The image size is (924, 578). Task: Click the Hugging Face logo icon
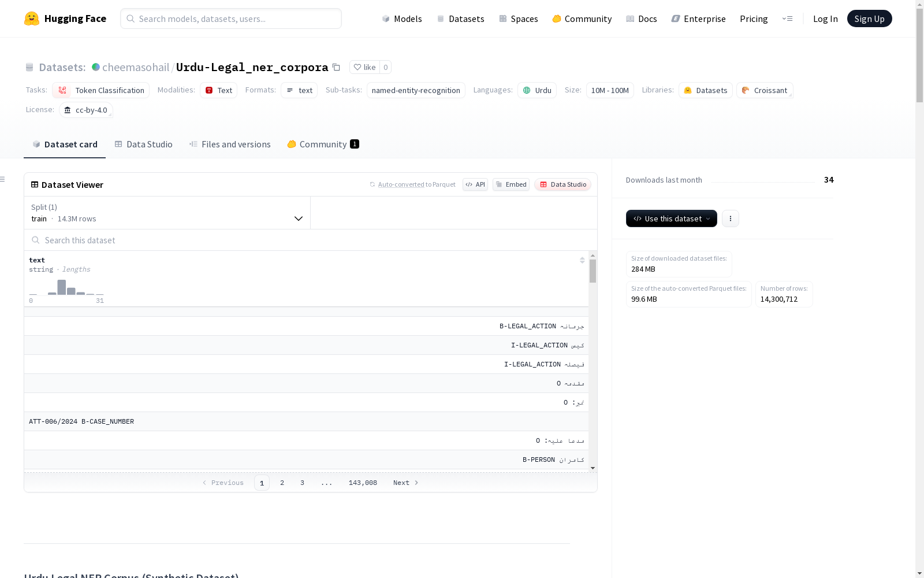coord(32,18)
